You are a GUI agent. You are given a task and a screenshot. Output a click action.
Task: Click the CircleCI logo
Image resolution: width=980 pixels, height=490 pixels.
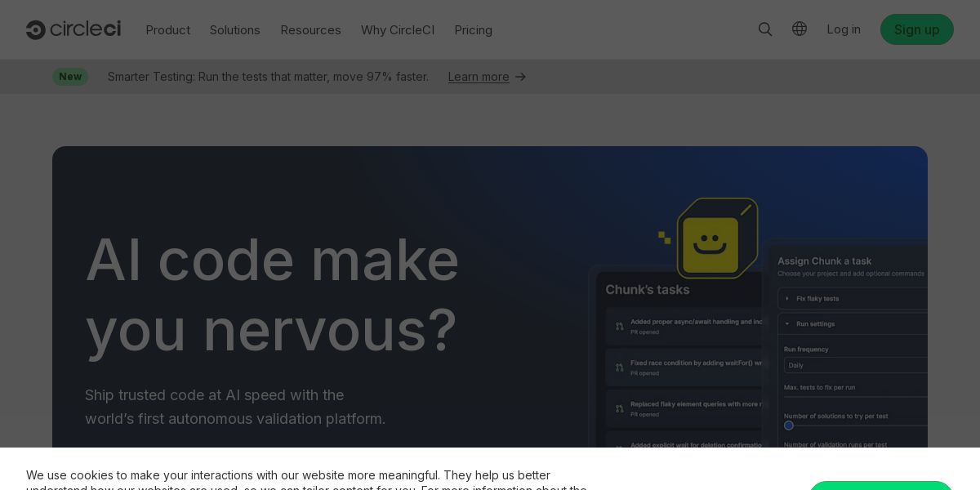click(73, 29)
